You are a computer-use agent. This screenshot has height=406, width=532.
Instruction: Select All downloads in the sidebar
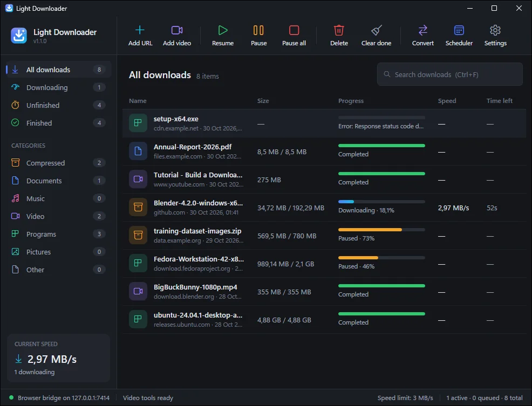click(x=59, y=70)
